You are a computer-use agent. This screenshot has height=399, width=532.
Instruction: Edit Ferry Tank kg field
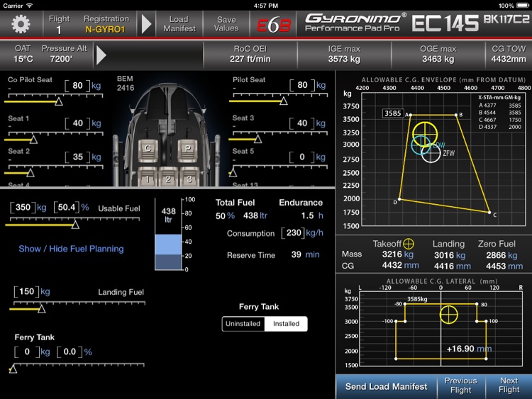coord(27,352)
